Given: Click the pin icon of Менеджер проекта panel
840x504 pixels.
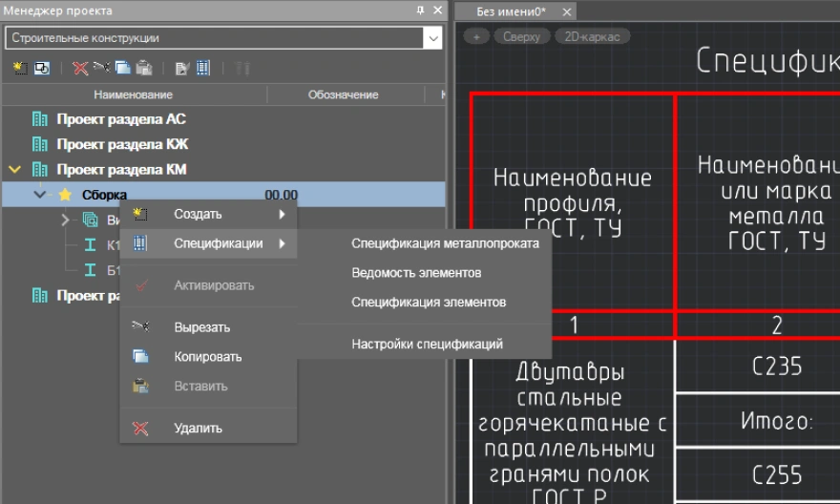Looking at the screenshot, I should click(421, 10).
